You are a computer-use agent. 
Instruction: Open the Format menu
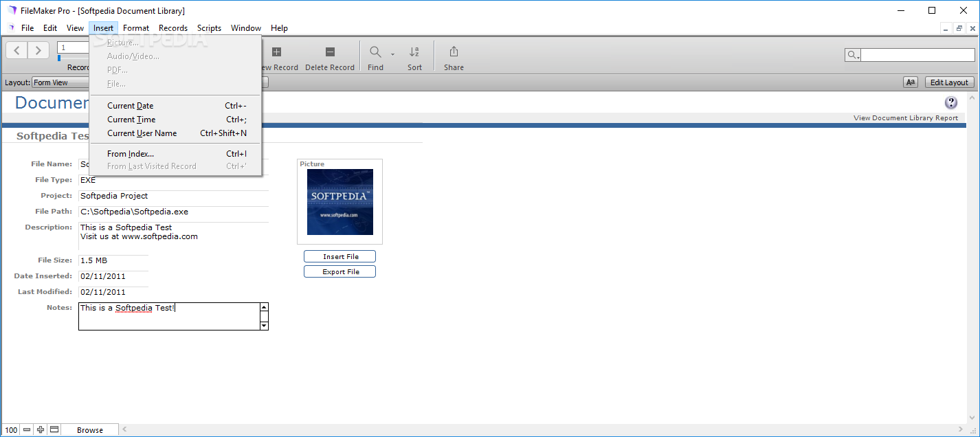(136, 28)
